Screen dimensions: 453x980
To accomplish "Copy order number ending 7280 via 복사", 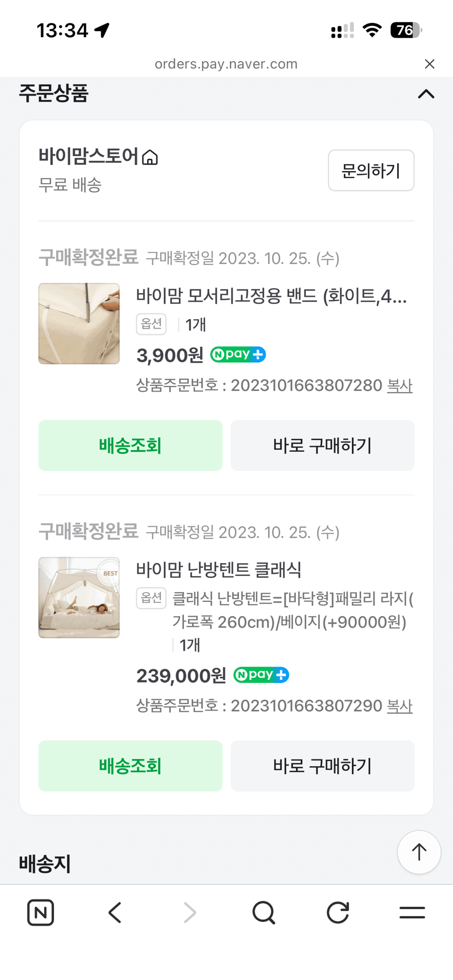I will tap(399, 385).
